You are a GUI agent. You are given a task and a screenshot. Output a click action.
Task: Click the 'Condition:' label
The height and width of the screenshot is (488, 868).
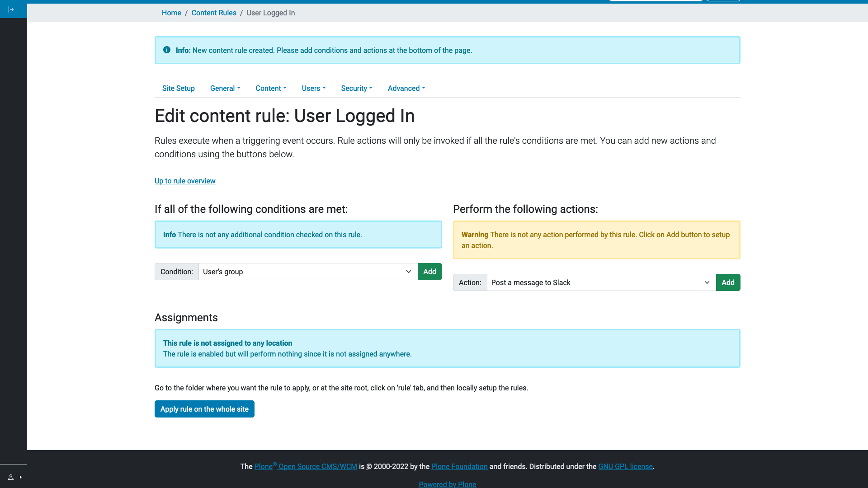177,272
